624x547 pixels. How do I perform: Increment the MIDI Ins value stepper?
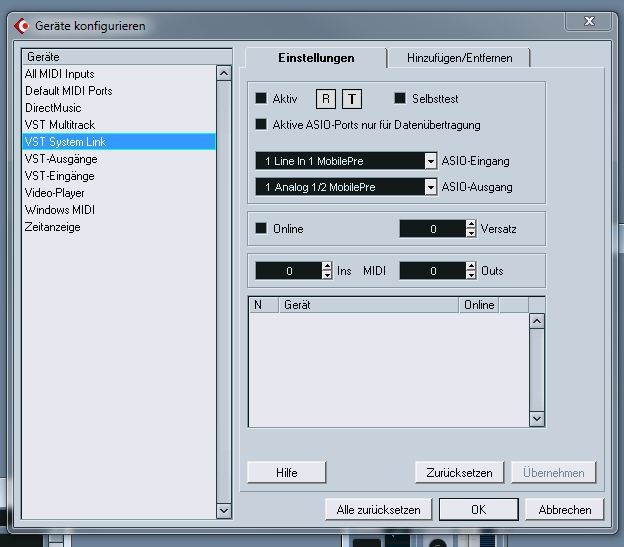pyautogui.click(x=327, y=266)
